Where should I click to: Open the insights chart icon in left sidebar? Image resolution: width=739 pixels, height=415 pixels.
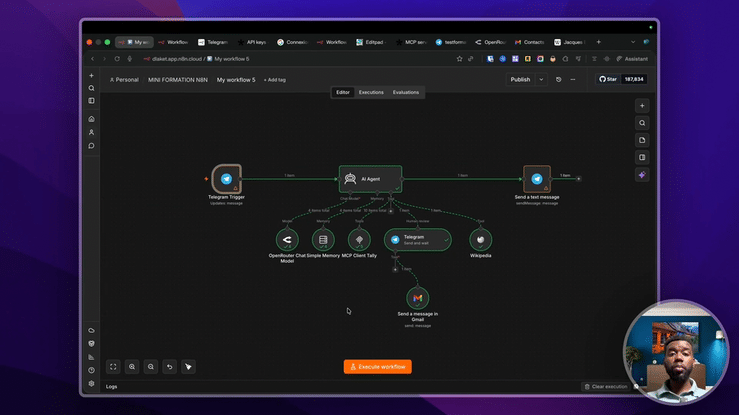(91, 357)
